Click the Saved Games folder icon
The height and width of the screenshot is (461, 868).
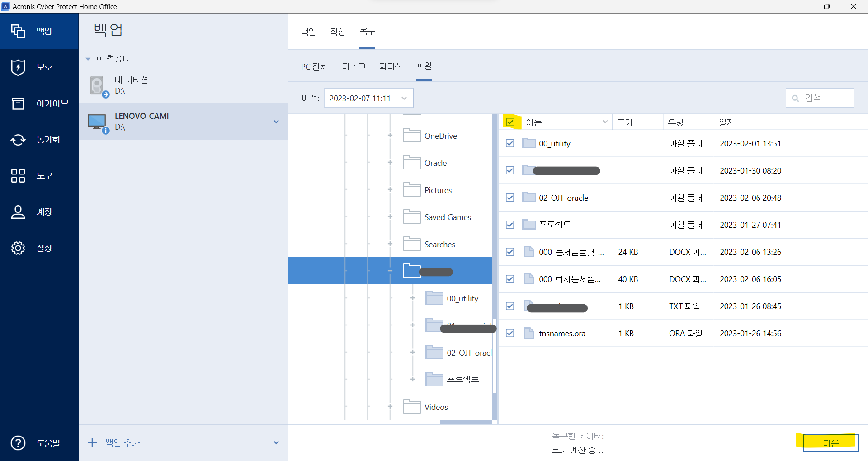[x=411, y=216]
